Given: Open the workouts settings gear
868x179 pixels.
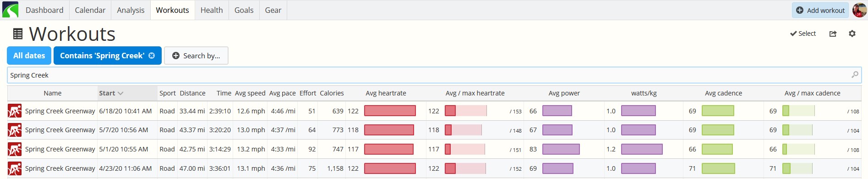Looking at the screenshot, I should (x=852, y=34).
